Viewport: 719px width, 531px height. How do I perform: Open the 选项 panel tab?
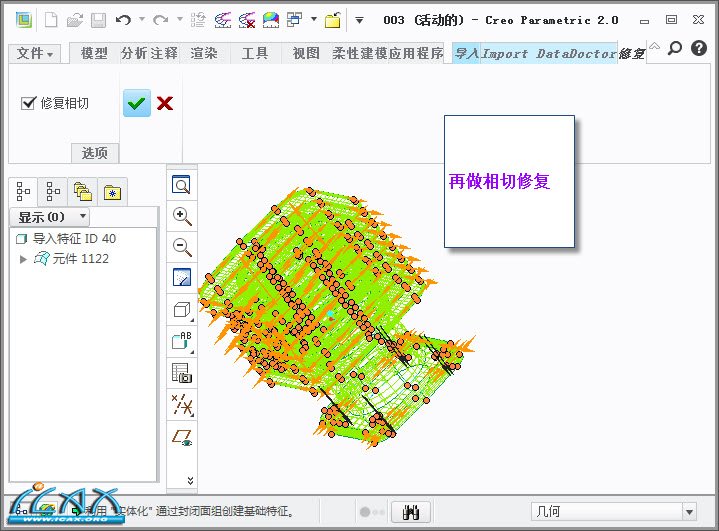(95, 153)
